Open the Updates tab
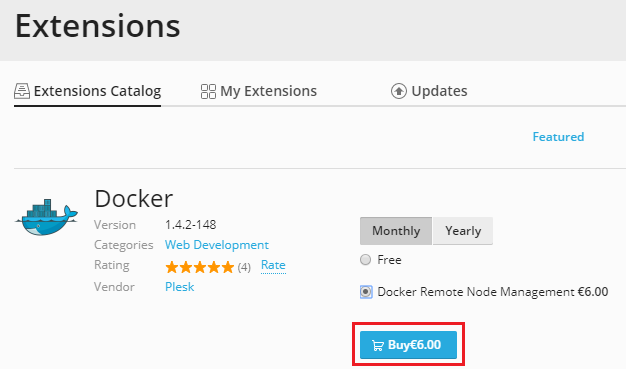Image resolution: width=626 pixels, height=369 pixels. tap(429, 91)
